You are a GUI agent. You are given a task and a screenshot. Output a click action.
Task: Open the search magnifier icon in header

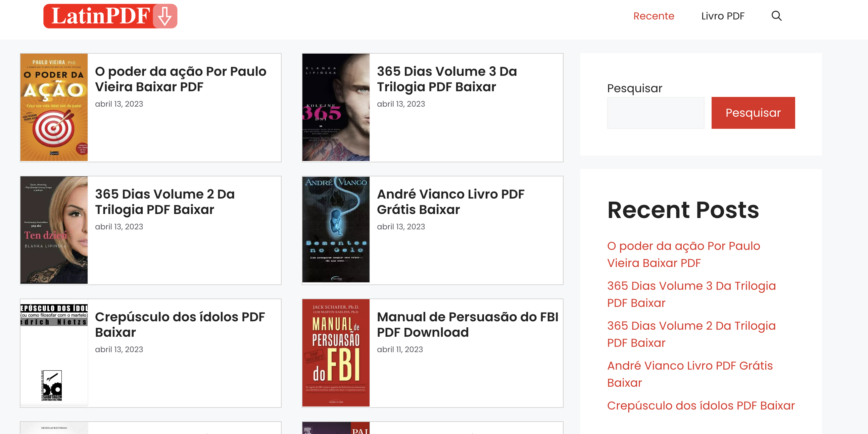(x=776, y=16)
